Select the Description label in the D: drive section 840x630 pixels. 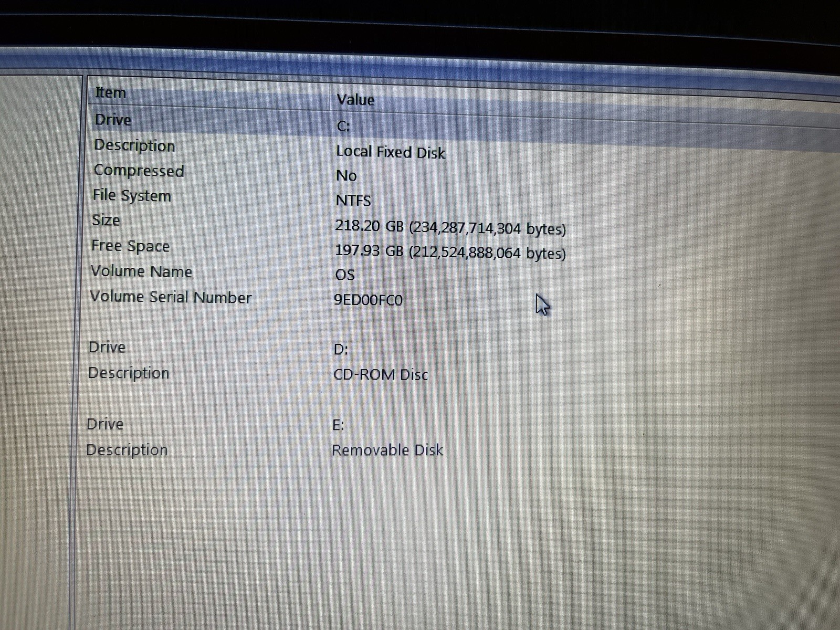click(129, 373)
